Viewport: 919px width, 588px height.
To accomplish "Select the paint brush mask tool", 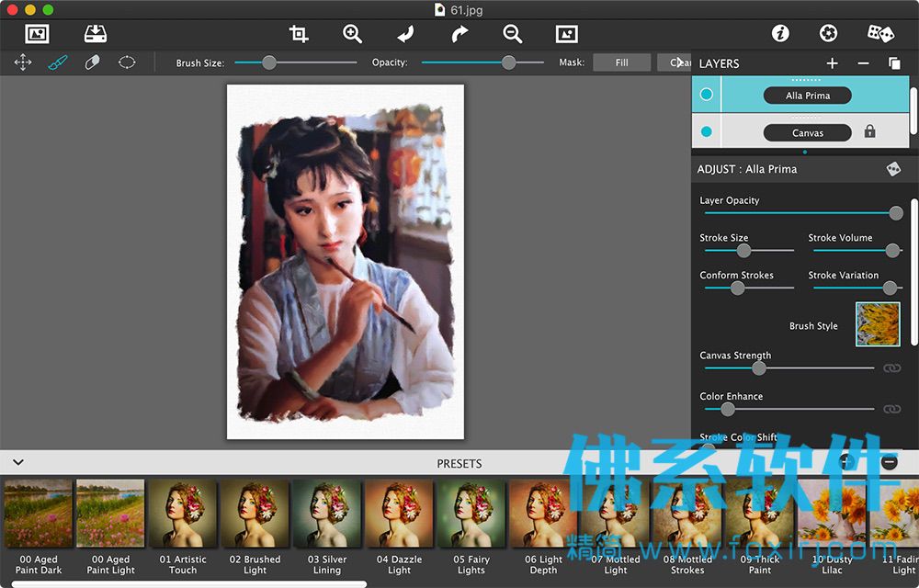I will coord(57,62).
